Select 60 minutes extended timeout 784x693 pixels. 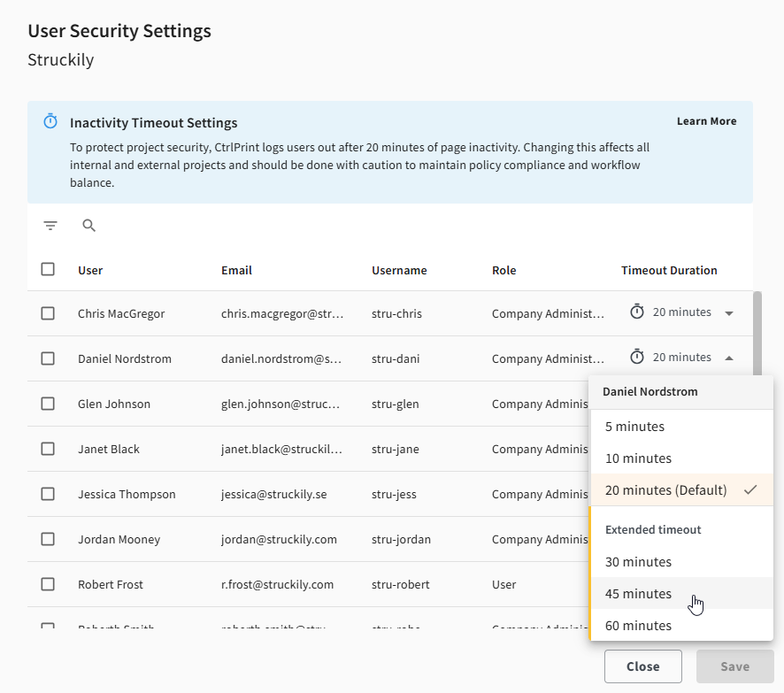[681, 625]
